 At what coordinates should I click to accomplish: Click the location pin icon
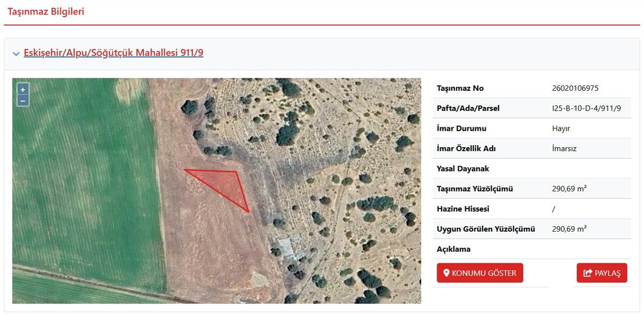(x=446, y=273)
